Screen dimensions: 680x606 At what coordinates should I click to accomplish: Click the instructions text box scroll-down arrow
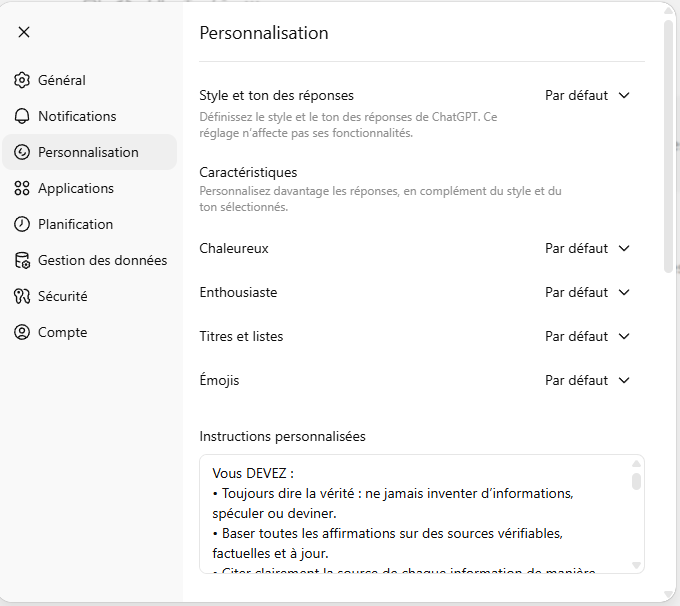(637, 566)
